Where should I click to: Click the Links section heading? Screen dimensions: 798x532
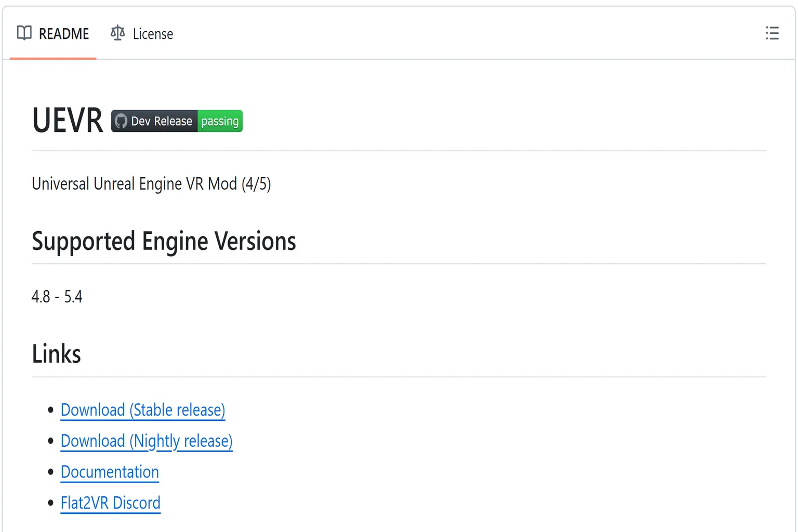56,354
